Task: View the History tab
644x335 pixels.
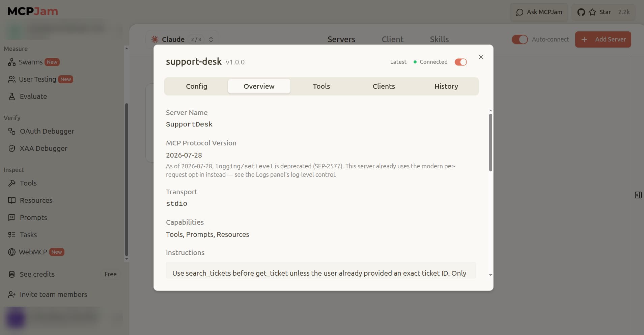Action: click(446, 86)
